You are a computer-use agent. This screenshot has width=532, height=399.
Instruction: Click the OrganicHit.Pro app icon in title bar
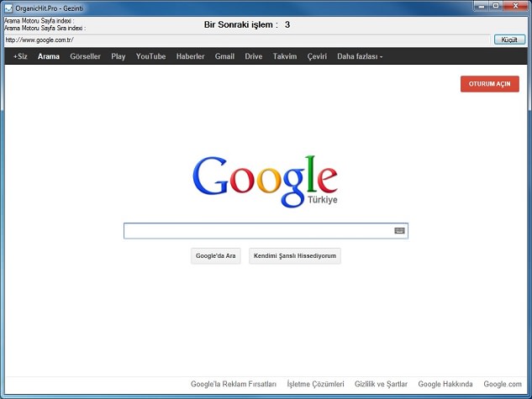point(8,8)
